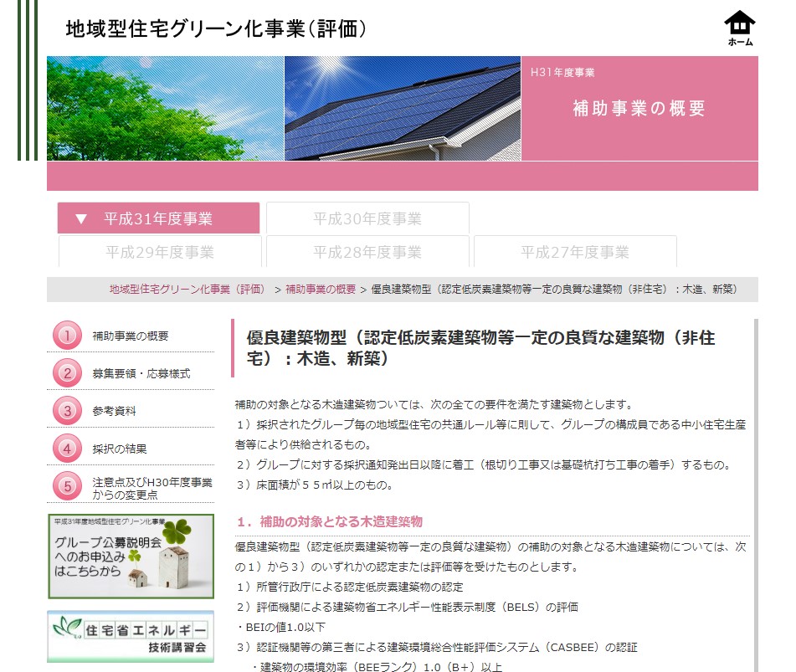Go to 採択の結果 page
The height and width of the screenshot is (672, 796).
(x=120, y=449)
